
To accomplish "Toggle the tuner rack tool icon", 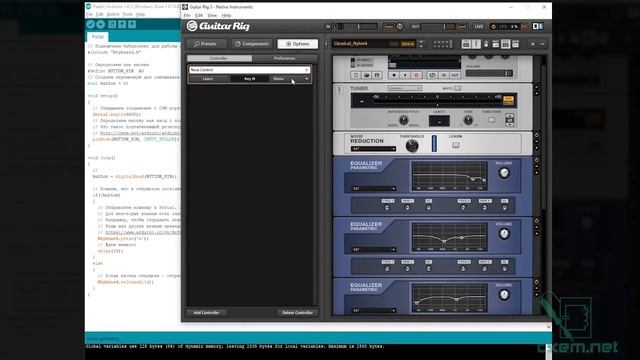I will (x=476, y=44).
